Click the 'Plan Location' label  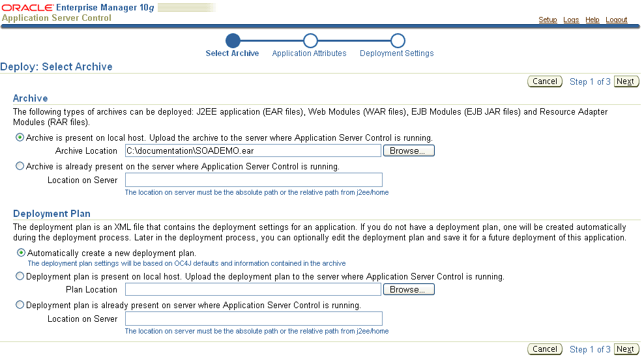tap(92, 290)
